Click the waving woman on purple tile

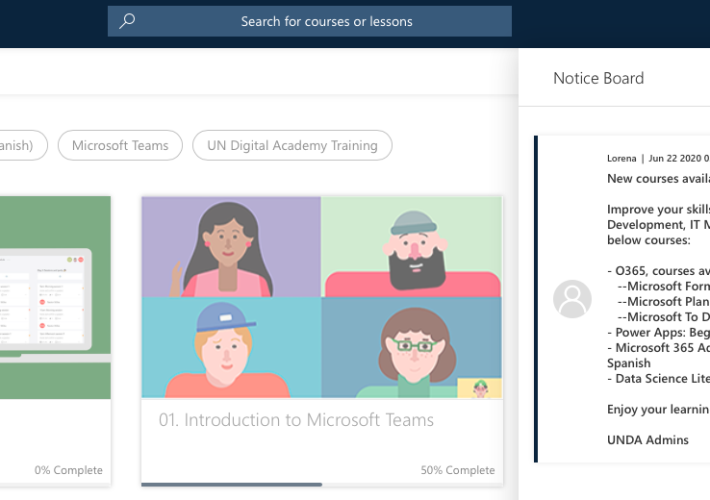[231, 247]
